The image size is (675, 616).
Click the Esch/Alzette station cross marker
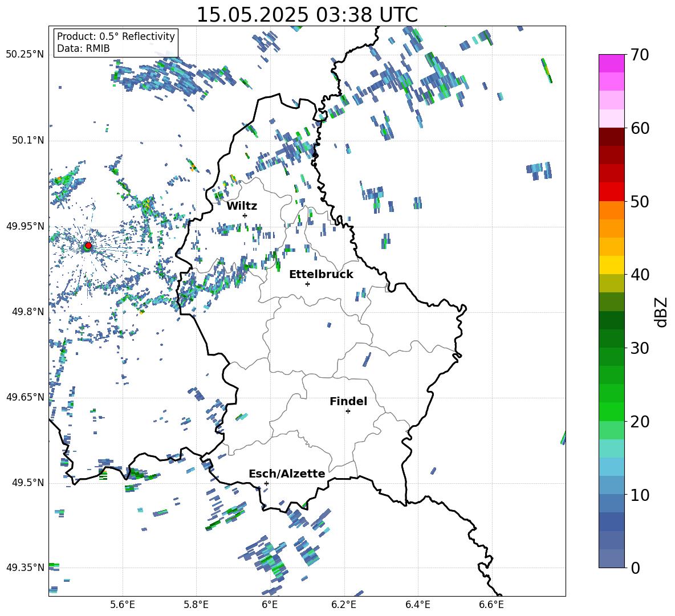[x=266, y=483]
